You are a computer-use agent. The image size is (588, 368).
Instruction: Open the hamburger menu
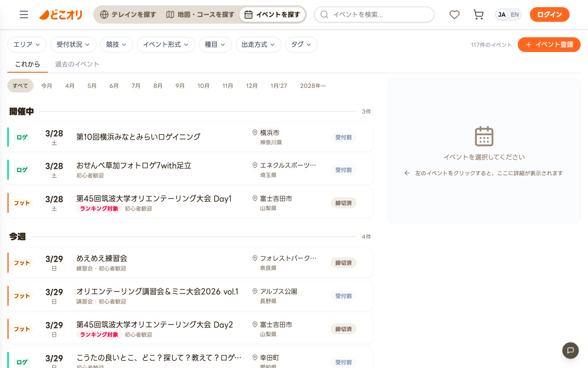pyautogui.click(x=24, y=15)
